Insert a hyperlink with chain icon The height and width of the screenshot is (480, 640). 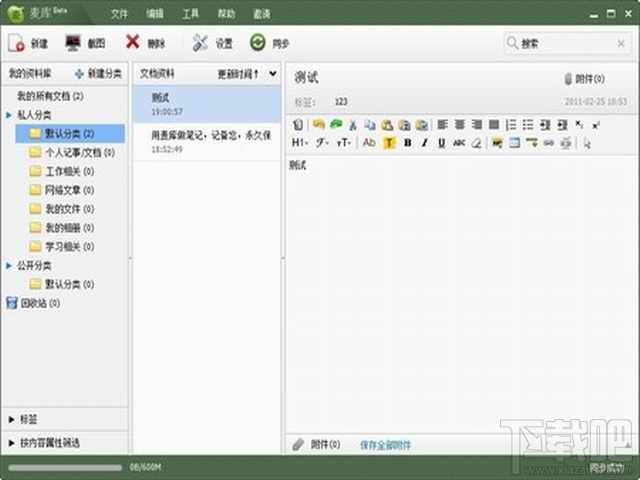(549, 143)
